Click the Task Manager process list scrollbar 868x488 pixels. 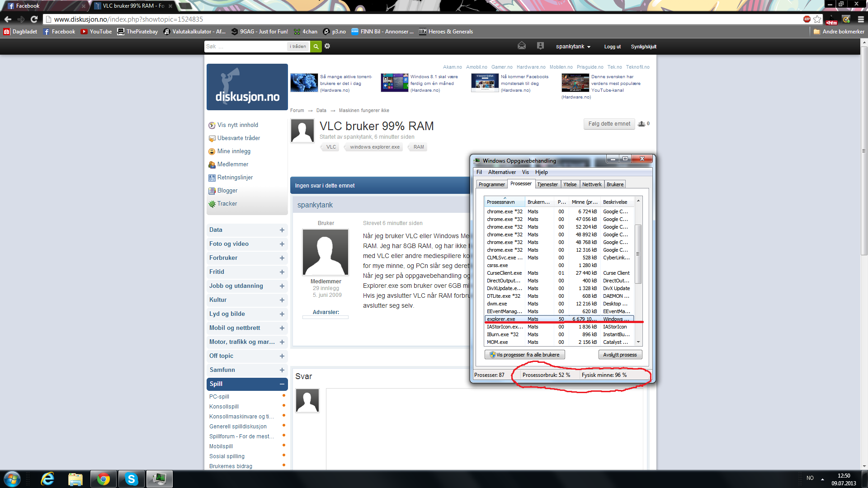point(638,254)
